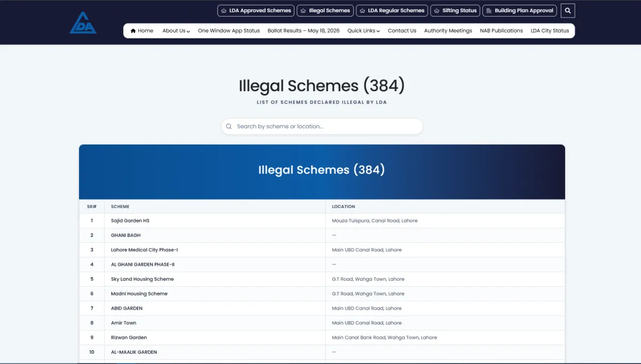The image size is (641, 364).
Task: Click location Main Canal Bank Road, Wahga Town
Action: tap(384, 337)
